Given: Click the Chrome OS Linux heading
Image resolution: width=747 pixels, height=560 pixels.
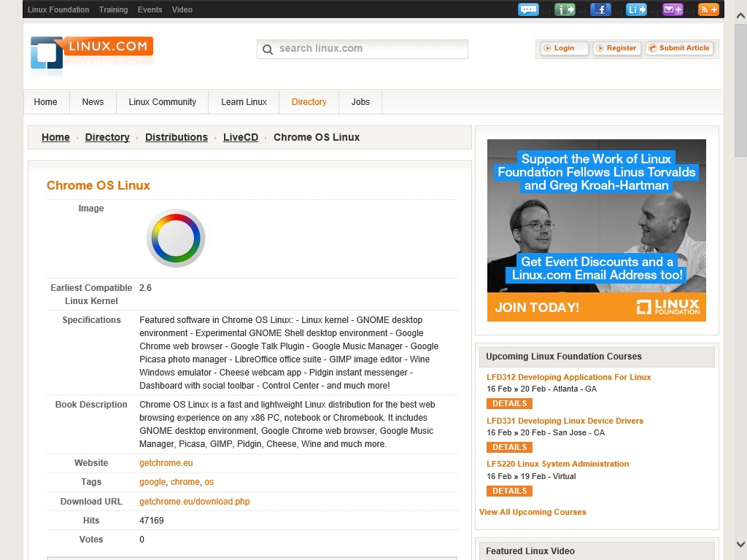Looking at the screenshot, I should (x=98, y=185).
